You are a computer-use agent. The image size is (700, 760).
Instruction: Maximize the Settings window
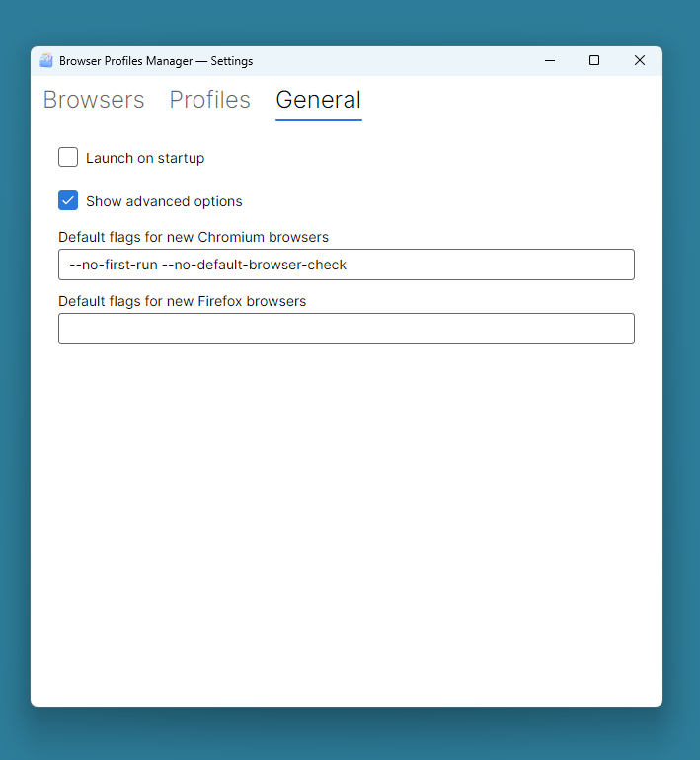[x=594, y=60]
